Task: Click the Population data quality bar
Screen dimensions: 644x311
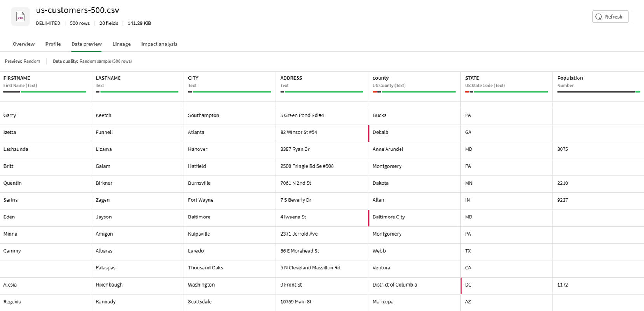Action: click(x=599, y=92)
